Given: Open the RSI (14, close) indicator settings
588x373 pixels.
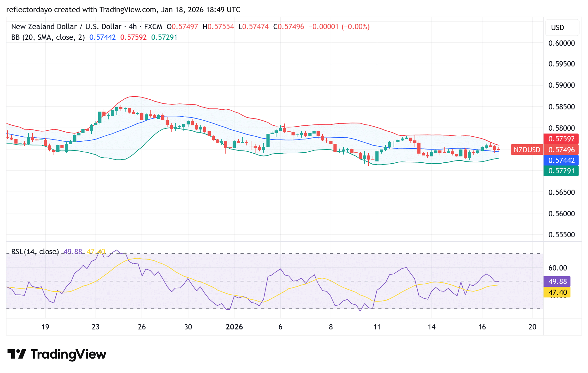Looking at the screenshot, I should pyautogui.click(x=35, y=252).
